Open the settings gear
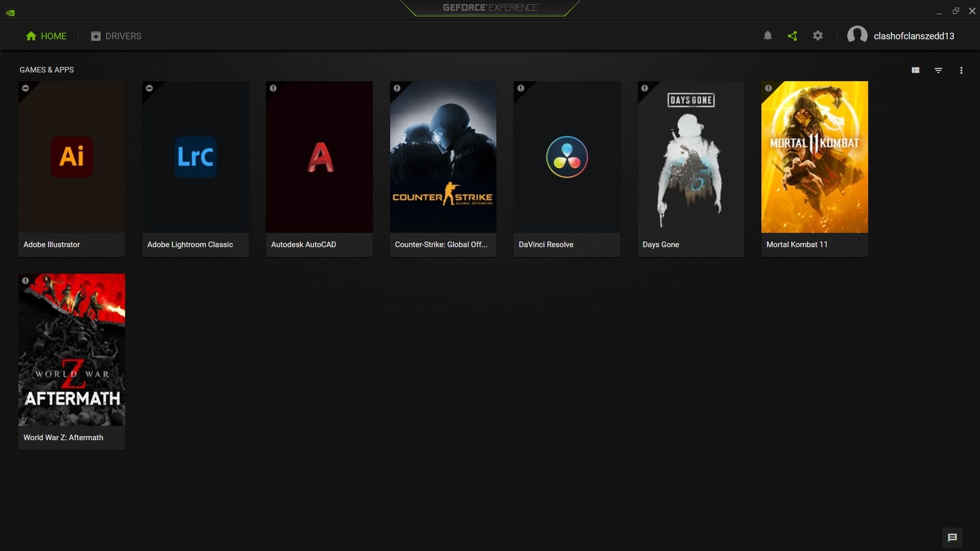This screenshot has height=551, width=980. tap(818, 36)
